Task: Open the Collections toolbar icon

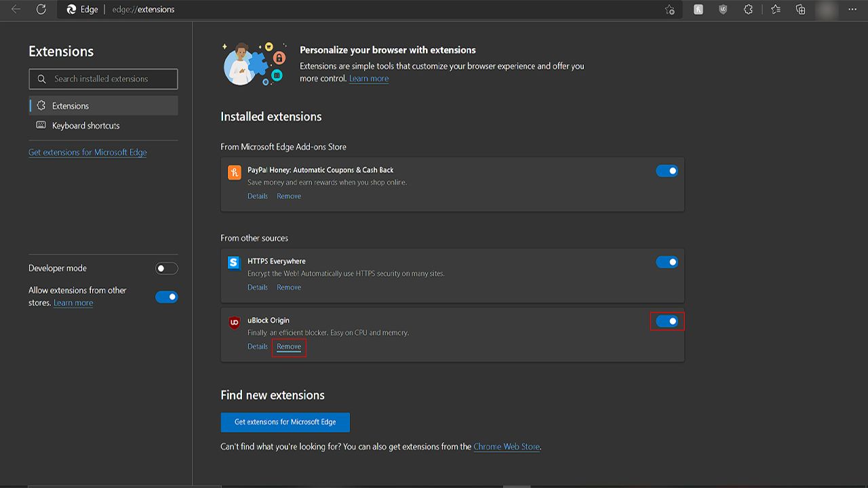Action: pyautogui.click(x=801, y=9)
